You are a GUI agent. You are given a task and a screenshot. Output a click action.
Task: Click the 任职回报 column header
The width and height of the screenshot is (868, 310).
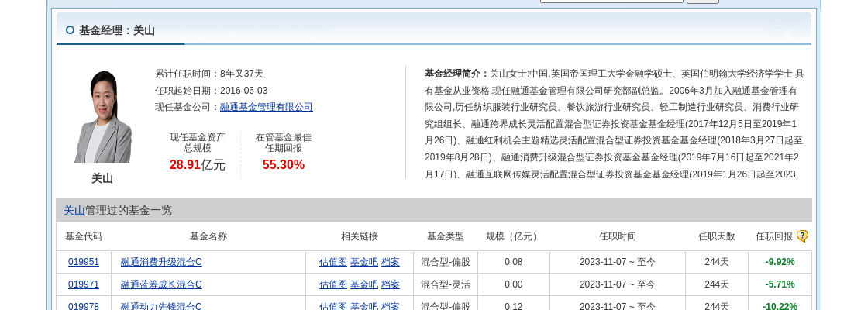coord(774,236)
